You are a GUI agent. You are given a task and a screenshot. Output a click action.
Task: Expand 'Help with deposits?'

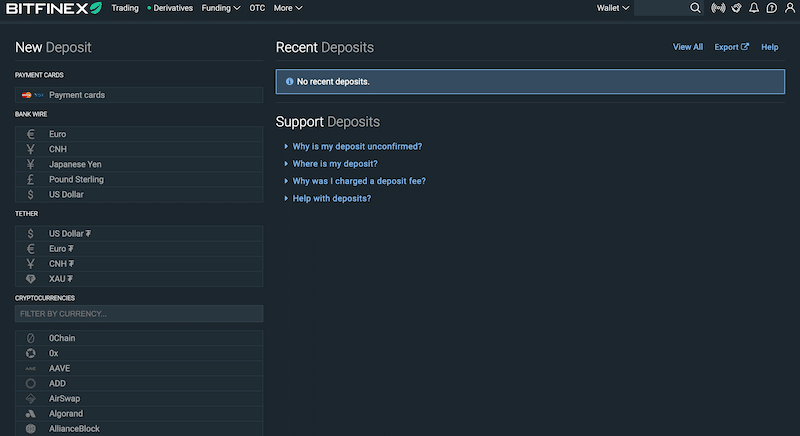(332, 198)
